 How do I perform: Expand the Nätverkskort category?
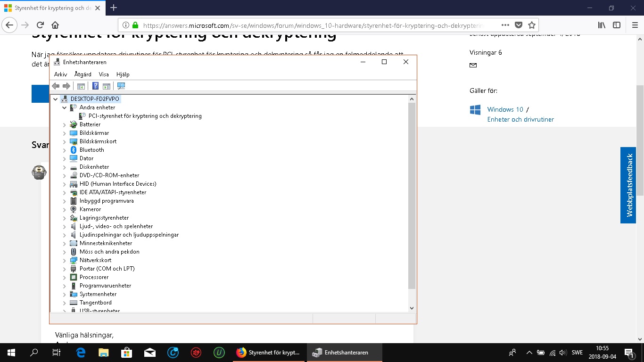tap(65, 260)
